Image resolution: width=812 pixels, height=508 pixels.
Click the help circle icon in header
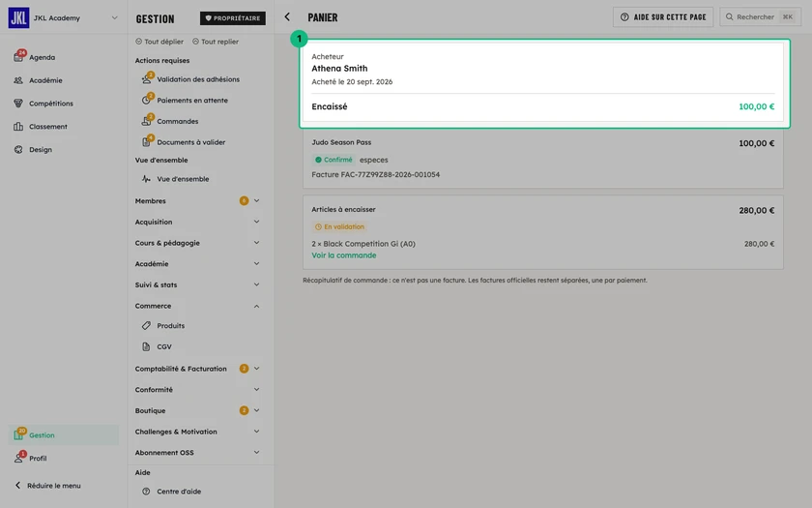tap(624, 17)
